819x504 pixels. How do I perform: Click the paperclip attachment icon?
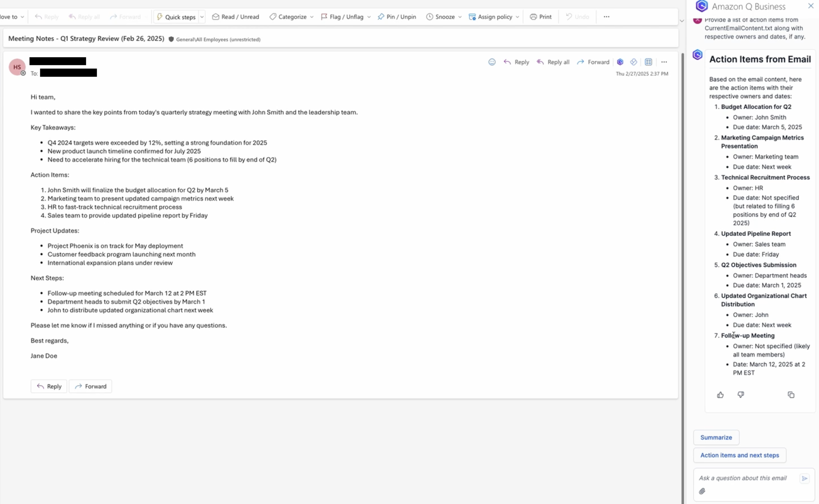(x=702, y=491)
